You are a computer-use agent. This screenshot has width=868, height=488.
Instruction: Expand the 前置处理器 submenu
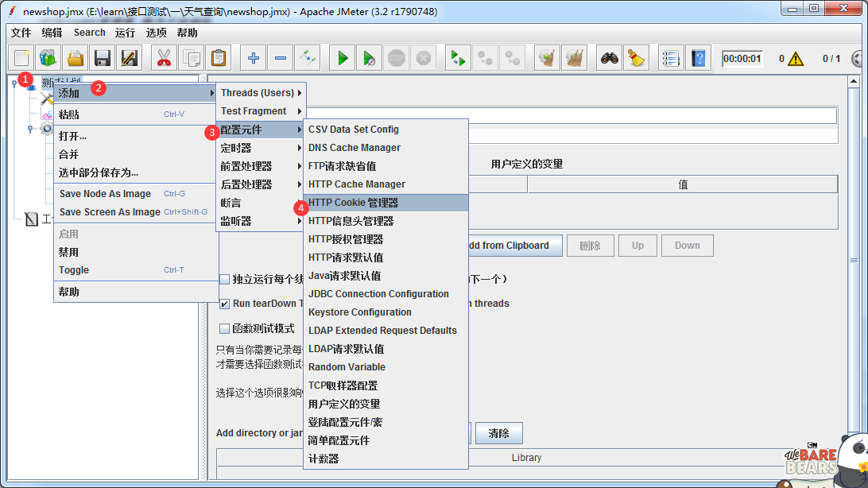pos(260,167)
